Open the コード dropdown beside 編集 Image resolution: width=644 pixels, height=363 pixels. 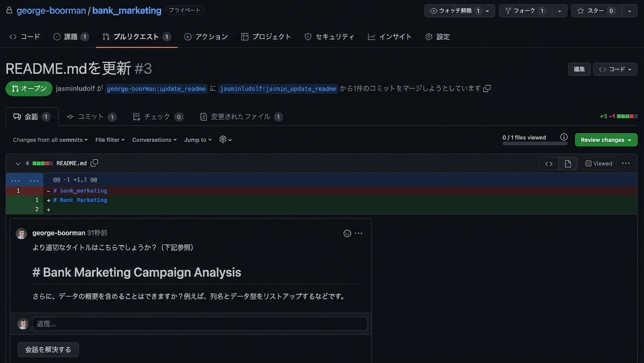coord(615,69)
